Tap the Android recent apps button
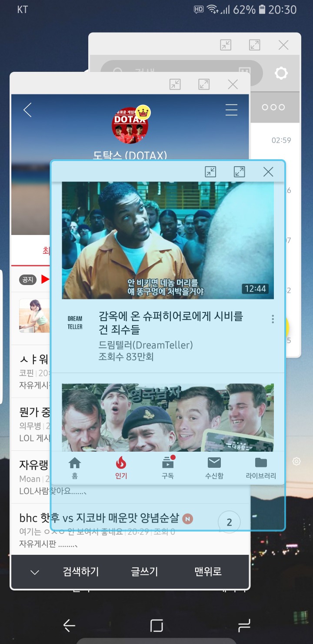 click(244, 626)
